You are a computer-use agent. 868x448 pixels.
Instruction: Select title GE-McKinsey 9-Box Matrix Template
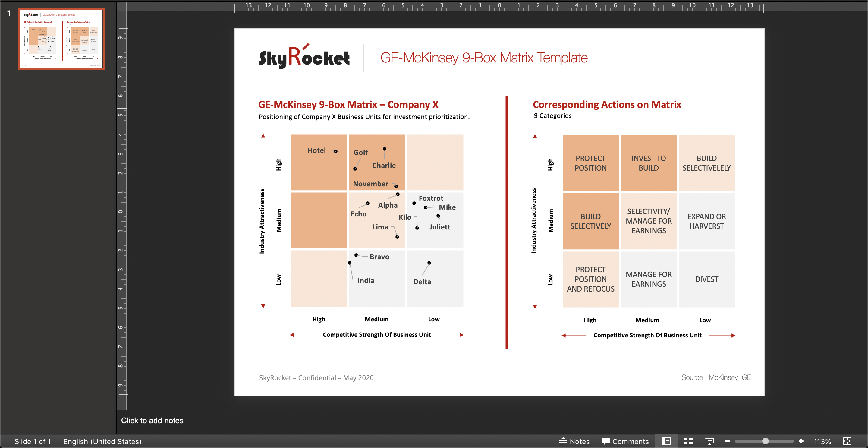[x=484, y=58]
